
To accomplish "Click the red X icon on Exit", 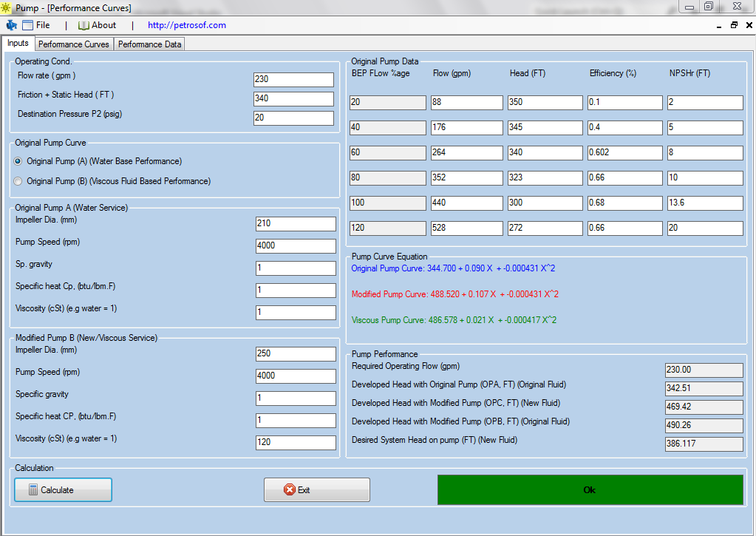I will 290,489.
